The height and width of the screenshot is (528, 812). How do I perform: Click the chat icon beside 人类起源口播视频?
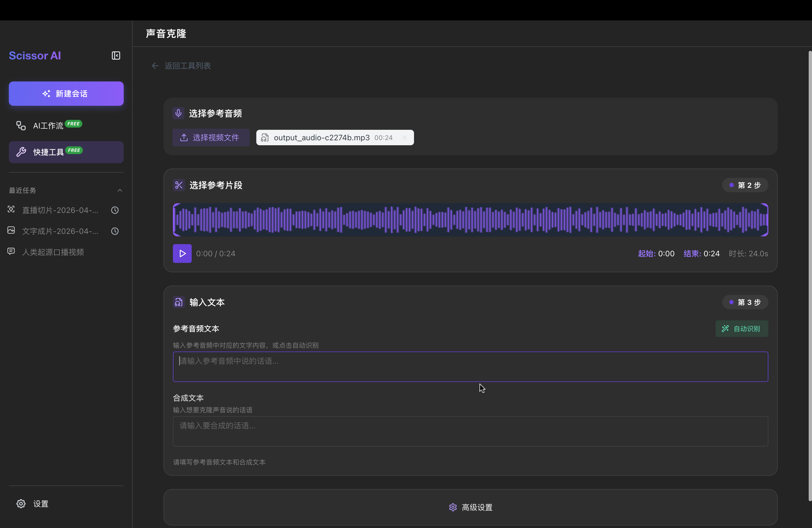tap(10, 251)
